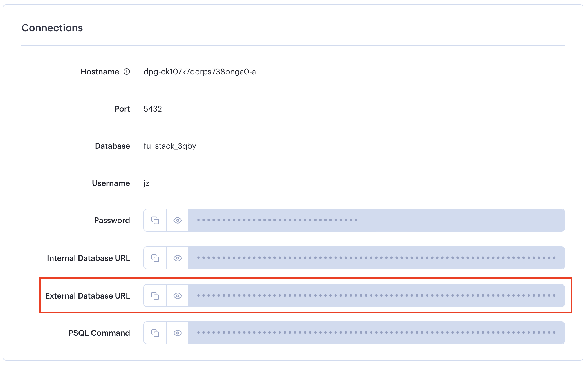Select the port number 5432
588x365 pixels.
(153, 109)
